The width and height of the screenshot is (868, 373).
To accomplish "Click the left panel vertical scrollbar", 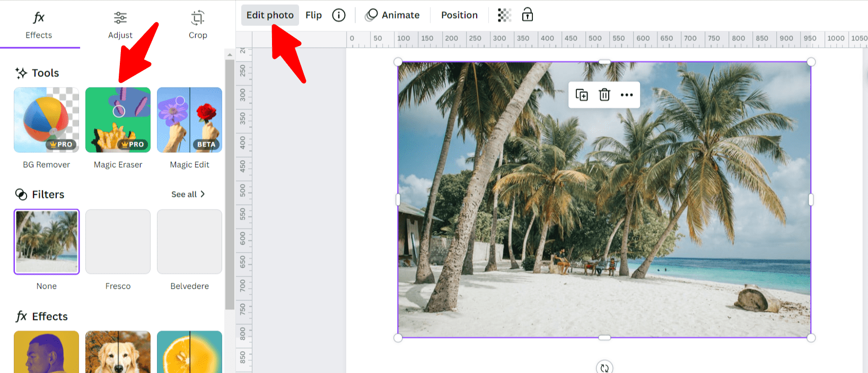I will pyautogui.click(x=230, y=184).
